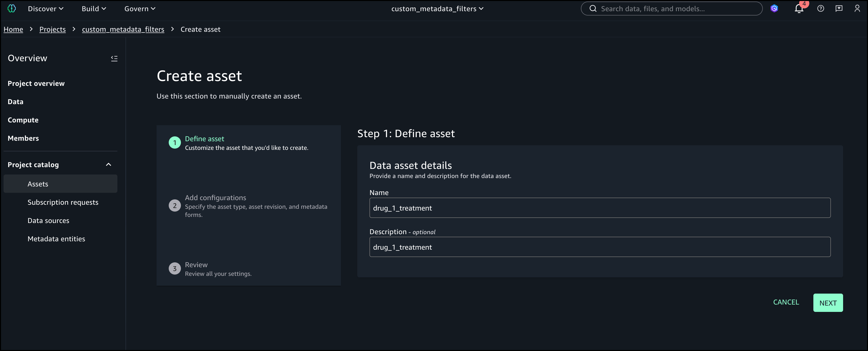Click the Amazon Q assistant icon
868x351 pixels.
pos(774,9)
